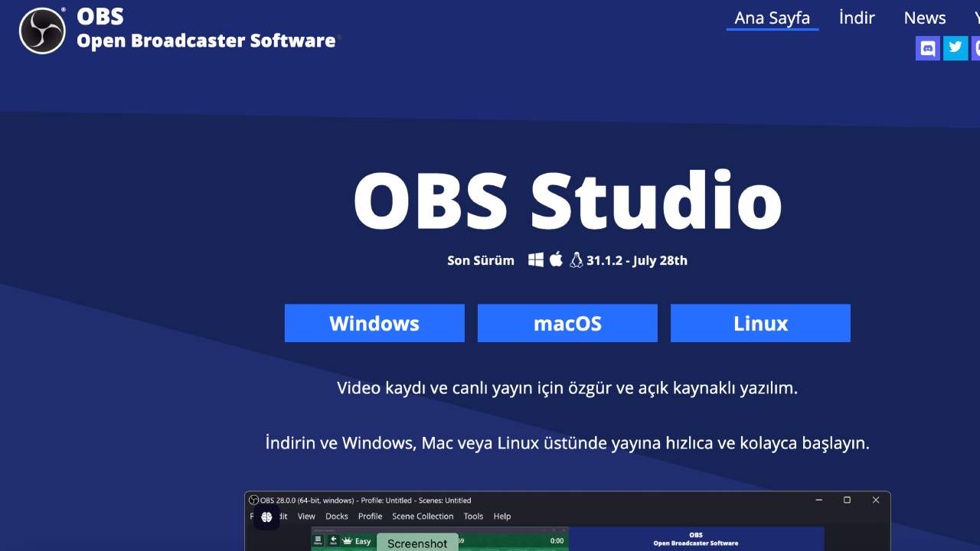Open the Discord community icon
The height and width of the screenshot is (551, 980).
point(927,47)
